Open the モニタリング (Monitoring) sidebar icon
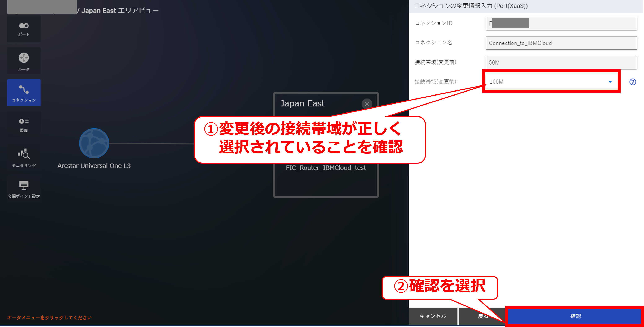Image resolution: width=644 pixels, height=327 pixels. [x=24, y=157]
